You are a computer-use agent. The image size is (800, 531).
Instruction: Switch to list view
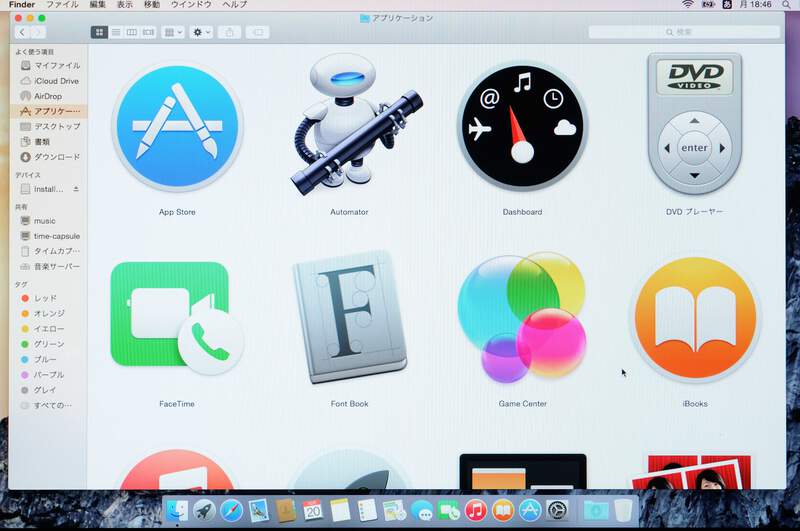116,32
